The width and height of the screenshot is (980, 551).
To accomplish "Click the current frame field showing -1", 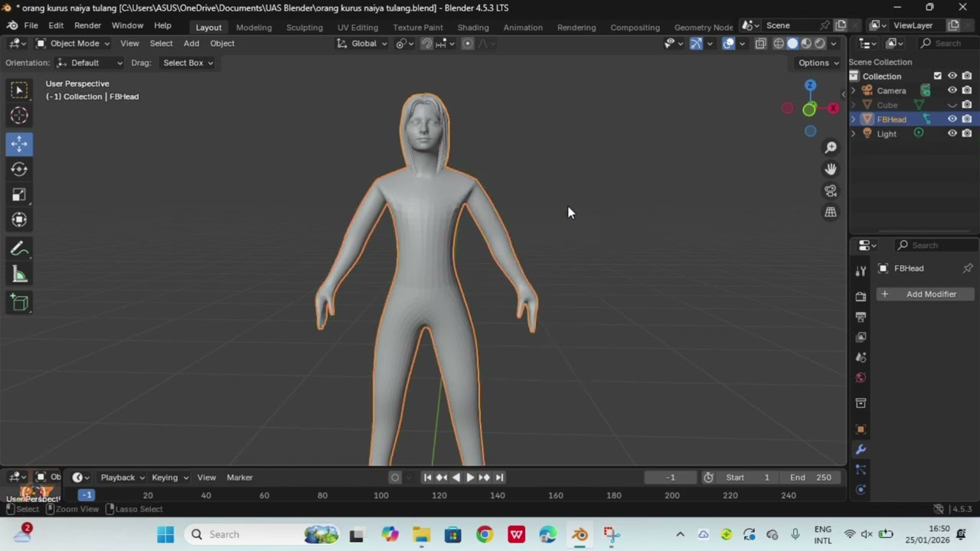I will (x=670, y=478).
